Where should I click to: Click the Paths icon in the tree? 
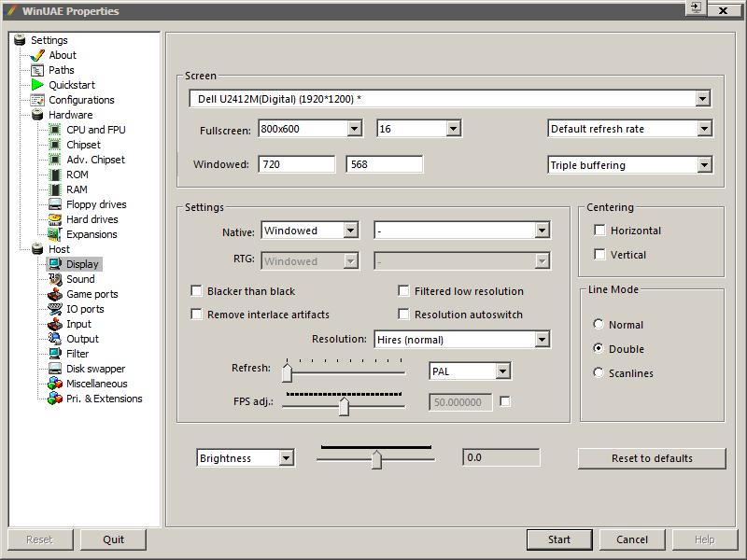click(x=37, y=71)
